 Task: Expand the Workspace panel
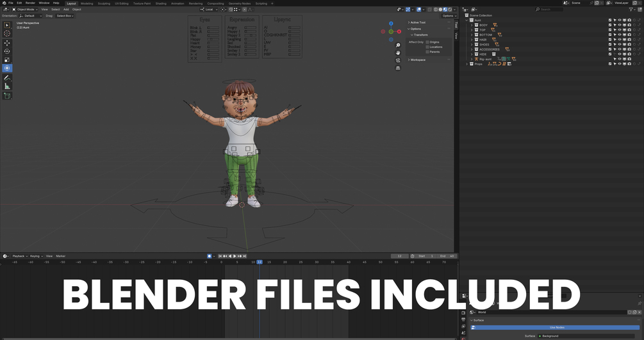418,60
